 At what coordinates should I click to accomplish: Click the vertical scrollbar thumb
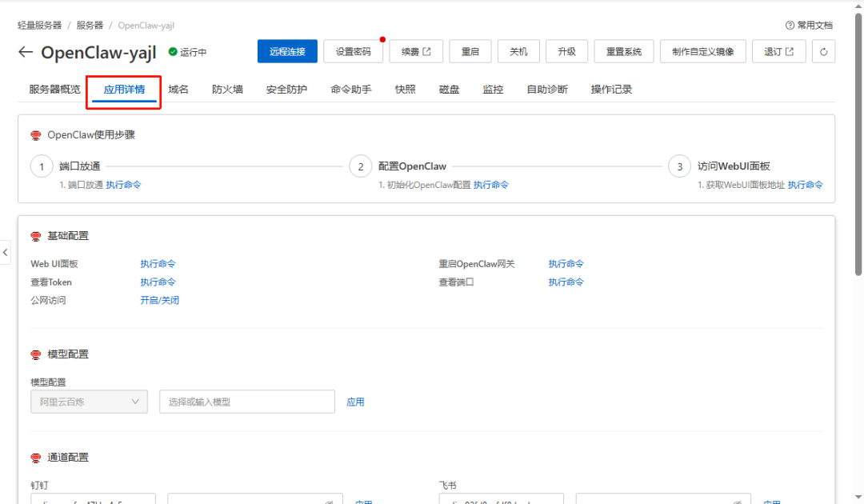(x=858, y=143)
